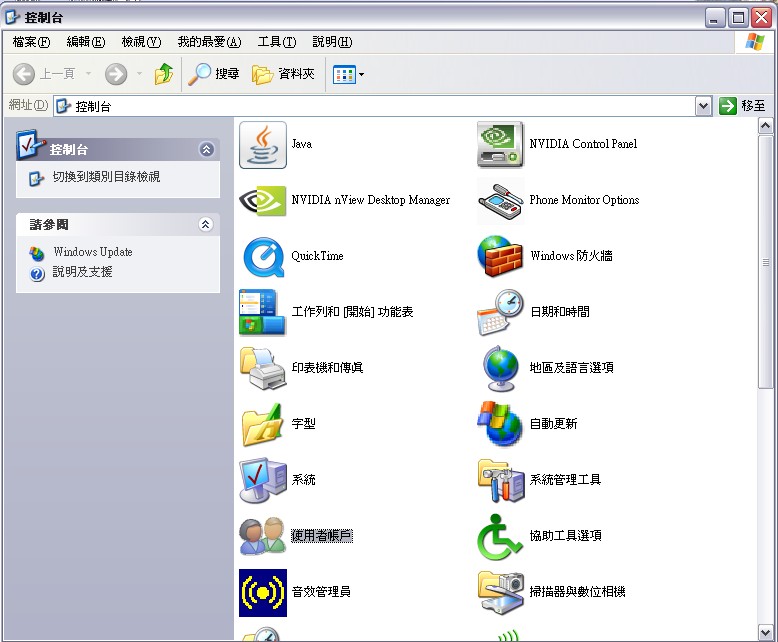Screen dimensions: 778x642
Task: Open the 我的最愛(A) menu
Action: pyautogui.click(x=209, y=42)
